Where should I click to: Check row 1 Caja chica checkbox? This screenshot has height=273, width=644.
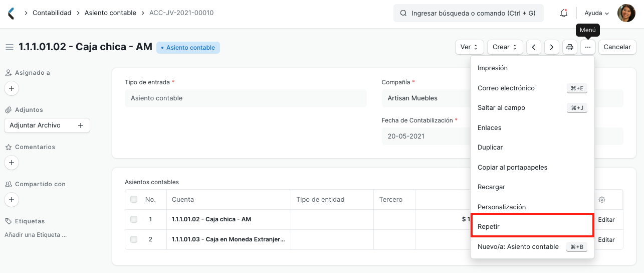(134, 219)
